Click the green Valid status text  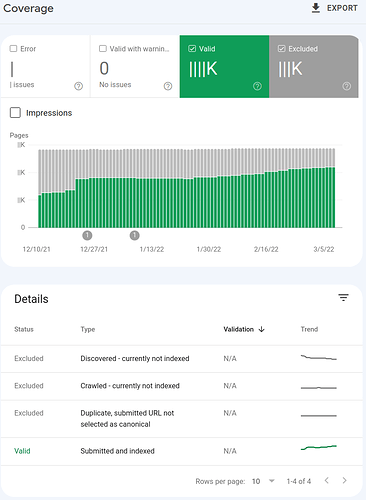22,451
